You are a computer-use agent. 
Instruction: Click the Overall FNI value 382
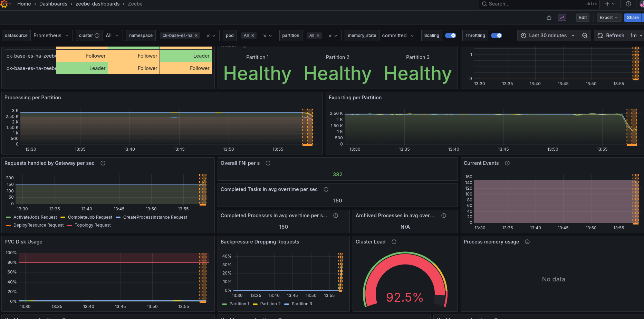[x=338, y=175]
